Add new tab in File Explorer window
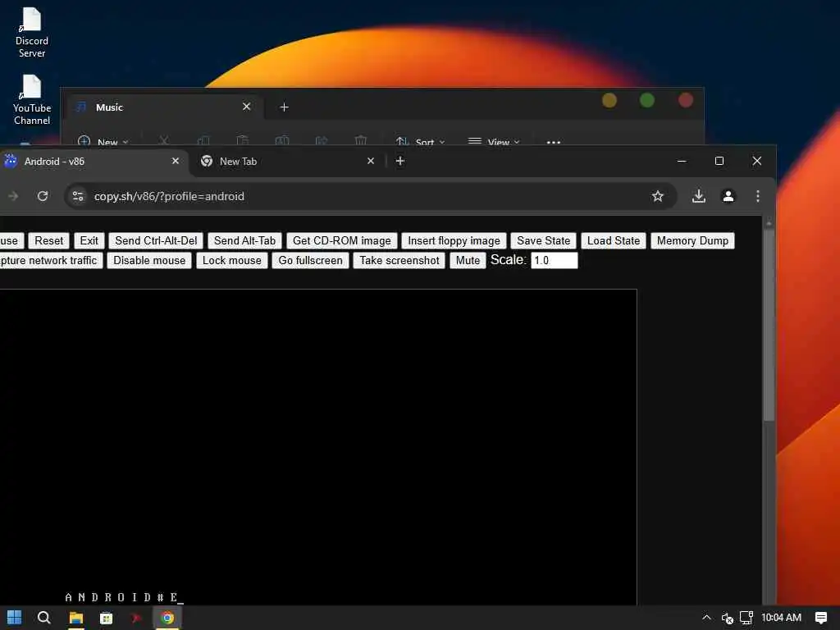Image resolution: width=840 pixels, height=630 pixels. (284, 107)
